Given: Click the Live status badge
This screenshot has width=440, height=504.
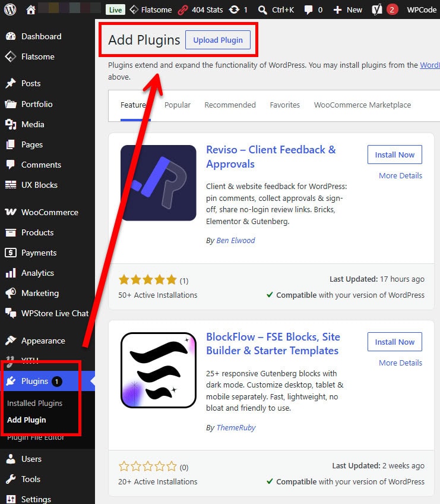Looking at the screenshot, I should (115, 10).
